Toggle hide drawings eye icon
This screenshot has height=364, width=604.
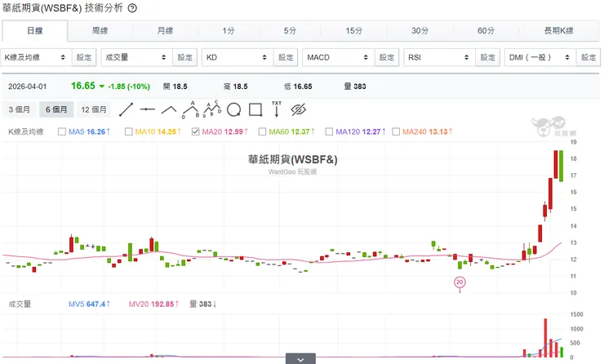[298, 110]
